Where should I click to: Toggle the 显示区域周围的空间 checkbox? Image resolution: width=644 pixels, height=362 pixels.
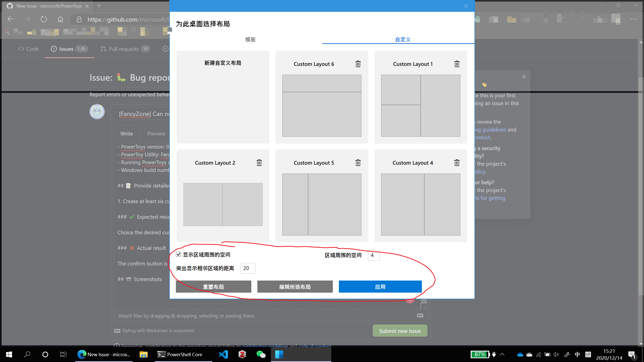(178, 254)
